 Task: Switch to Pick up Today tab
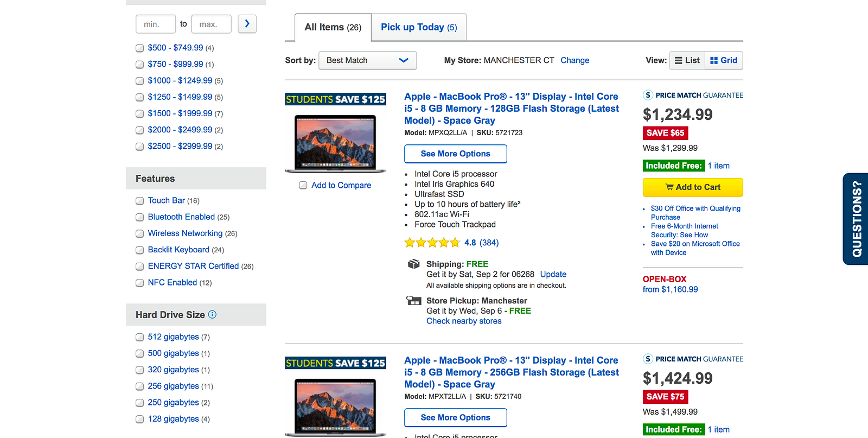click(418, 27)
